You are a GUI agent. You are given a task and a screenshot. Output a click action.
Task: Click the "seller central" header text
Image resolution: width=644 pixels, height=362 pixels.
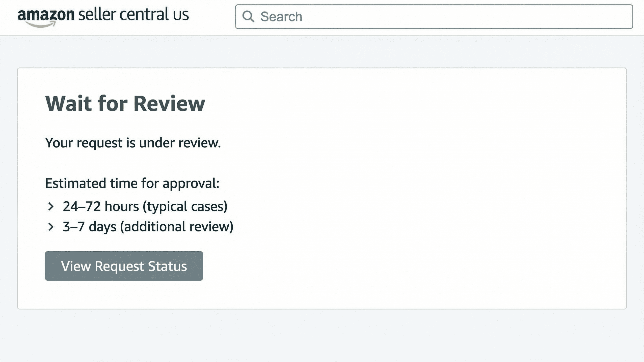pyautogui.click(x=123, y=14)
